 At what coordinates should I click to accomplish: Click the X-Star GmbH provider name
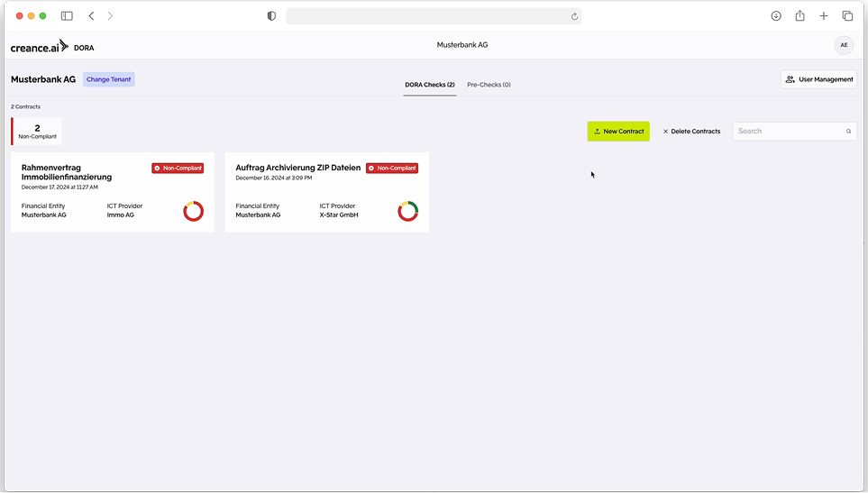pos(338,215)
